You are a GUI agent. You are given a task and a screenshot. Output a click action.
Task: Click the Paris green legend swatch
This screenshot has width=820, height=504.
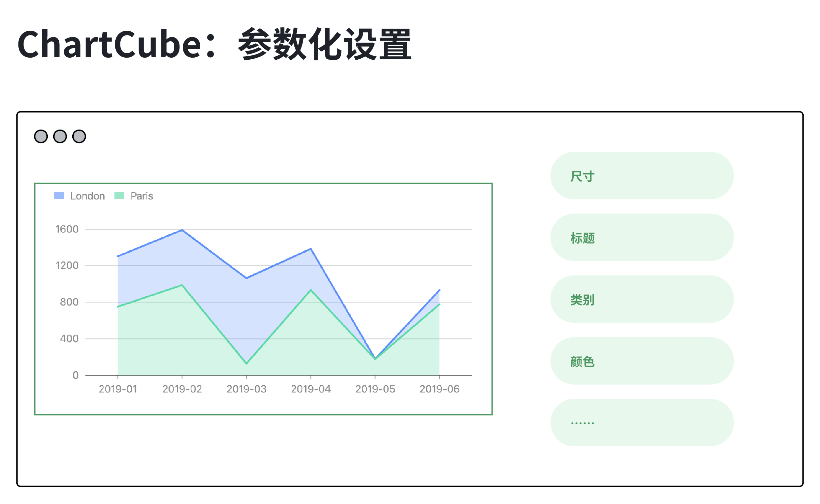(119, 196)
